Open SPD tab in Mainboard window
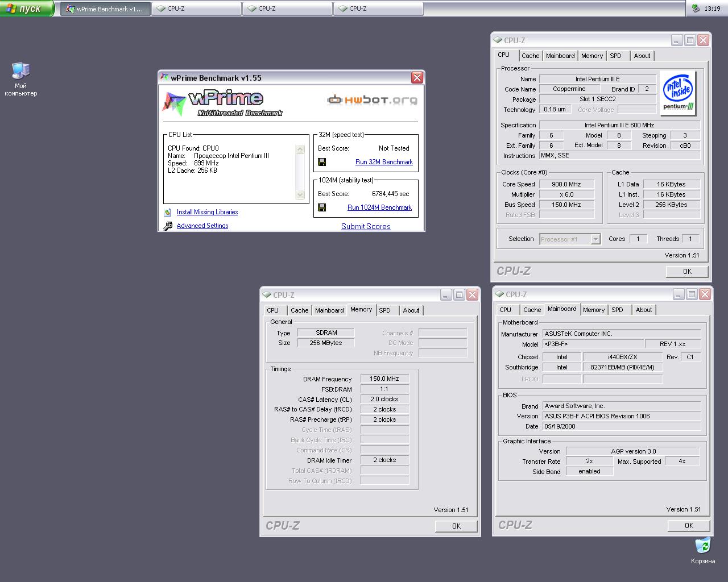The height and width of the screenshot is (582, 728). tap(618, 310)
